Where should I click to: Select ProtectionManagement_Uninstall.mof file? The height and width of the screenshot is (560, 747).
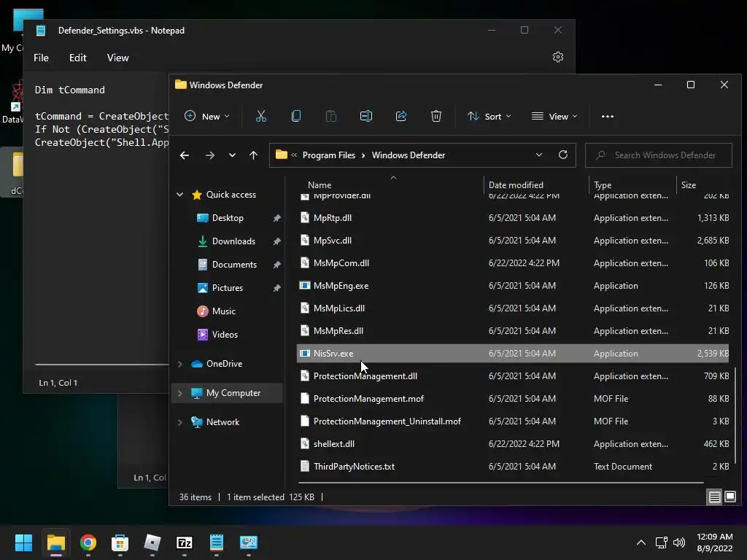[x=513, y=421]
